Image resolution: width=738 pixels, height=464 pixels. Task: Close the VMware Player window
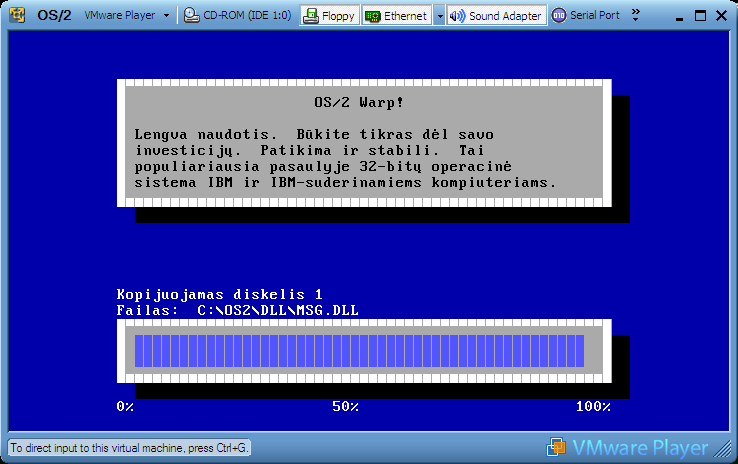pos(721,16)
